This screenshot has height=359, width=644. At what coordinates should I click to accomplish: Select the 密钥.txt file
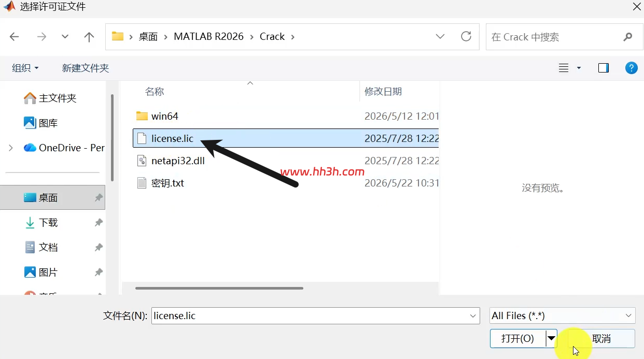point(286,183)
